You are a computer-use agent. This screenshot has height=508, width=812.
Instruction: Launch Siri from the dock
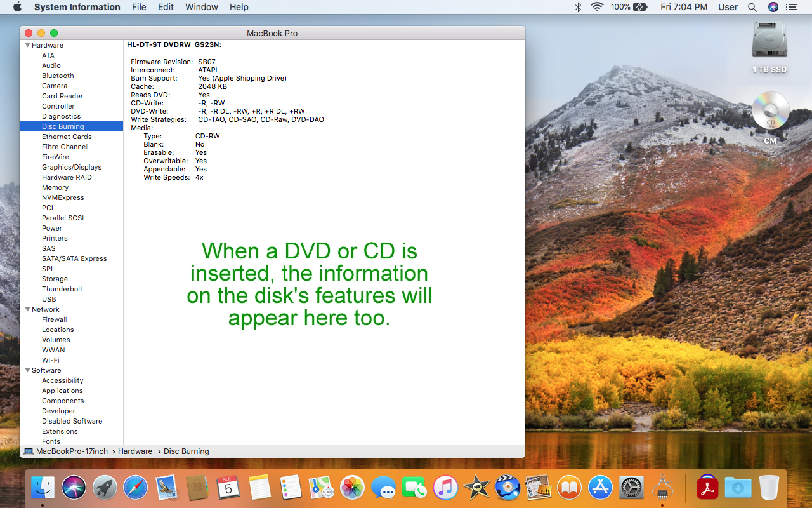(74, 488)
